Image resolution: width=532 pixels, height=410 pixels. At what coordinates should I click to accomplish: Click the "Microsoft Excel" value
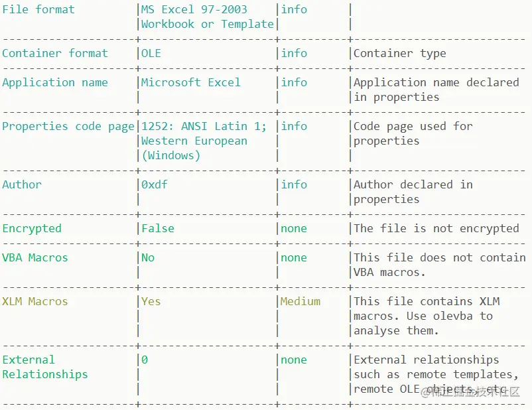tap(191, 82)
